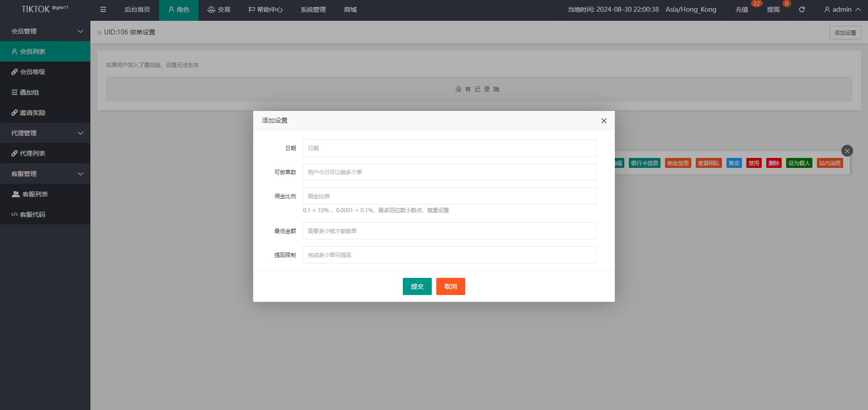Screen dimensions: 868x410
Task: Open 会员等级 in the sidebar
Action: coord(45,72)
